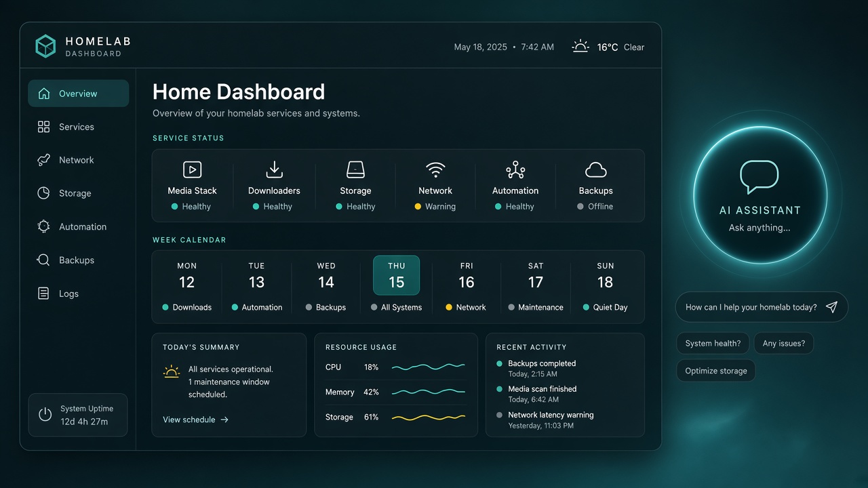Follow the View schedule link

pos(195,420)
